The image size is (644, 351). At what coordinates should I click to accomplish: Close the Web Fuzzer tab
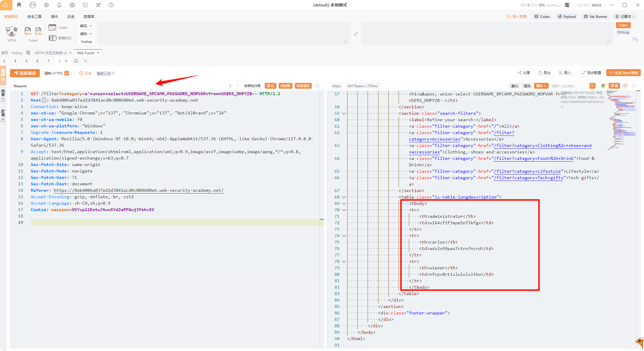(98, 53)
